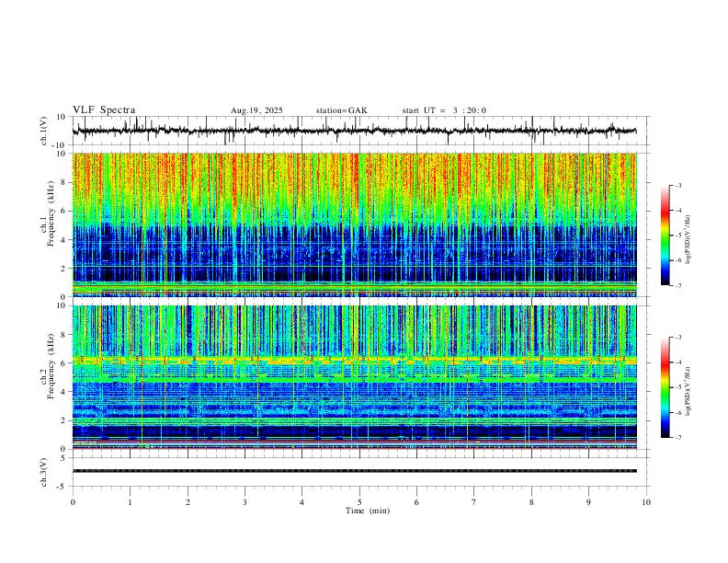Click the '0' tick label on time axis
728x563 pixels.
[x=73, y=502]
